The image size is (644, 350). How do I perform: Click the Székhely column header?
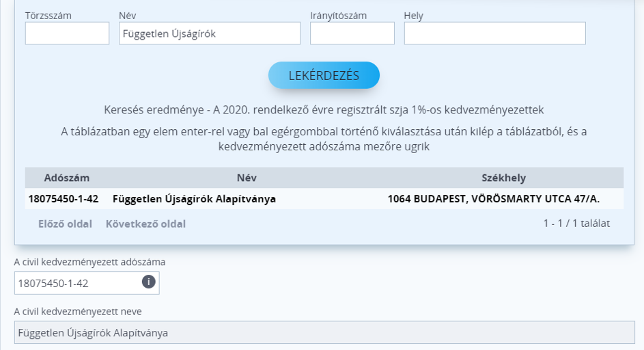click(x=503, y=178)
